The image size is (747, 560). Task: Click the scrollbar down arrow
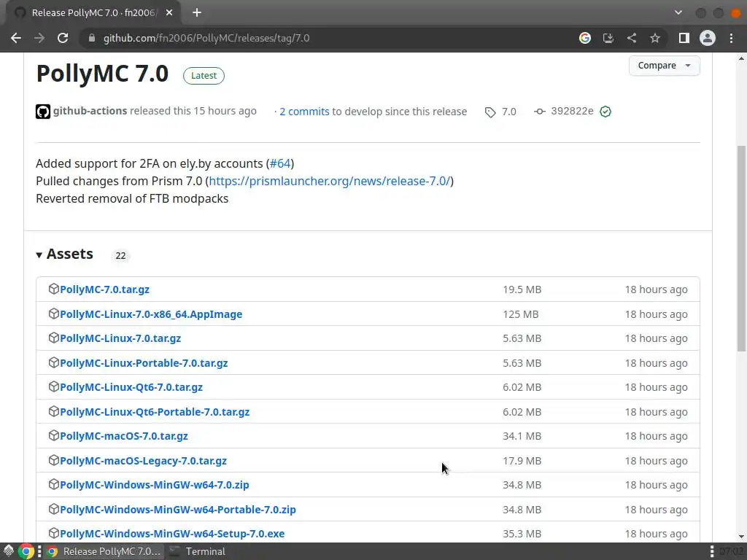click(741, 537)
